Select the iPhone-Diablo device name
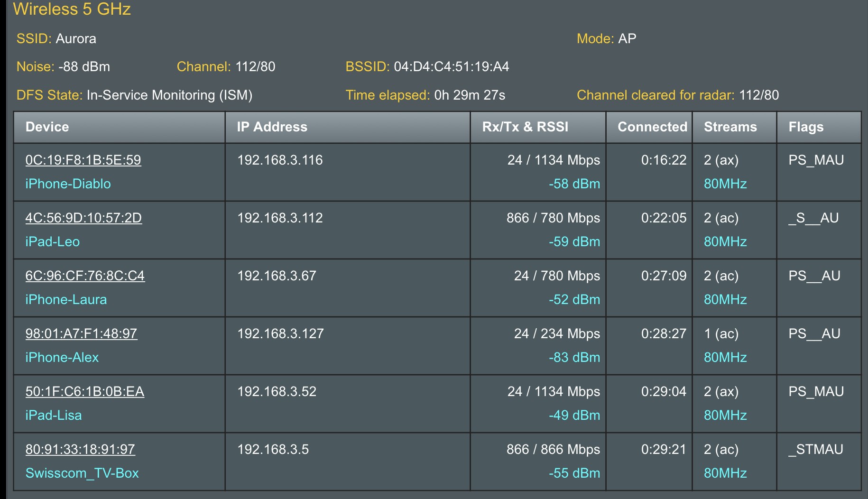Image resolution: width=868 pixels, height=499 pixels. 68,184
